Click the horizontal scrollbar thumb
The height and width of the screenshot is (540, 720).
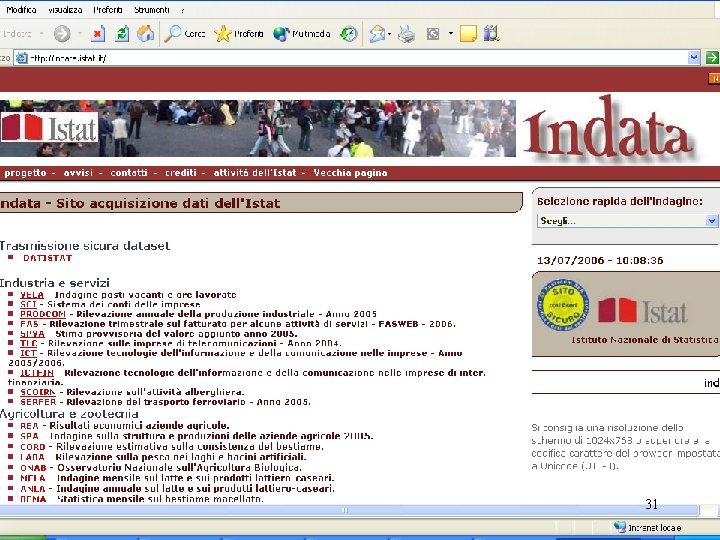point(345,510)
